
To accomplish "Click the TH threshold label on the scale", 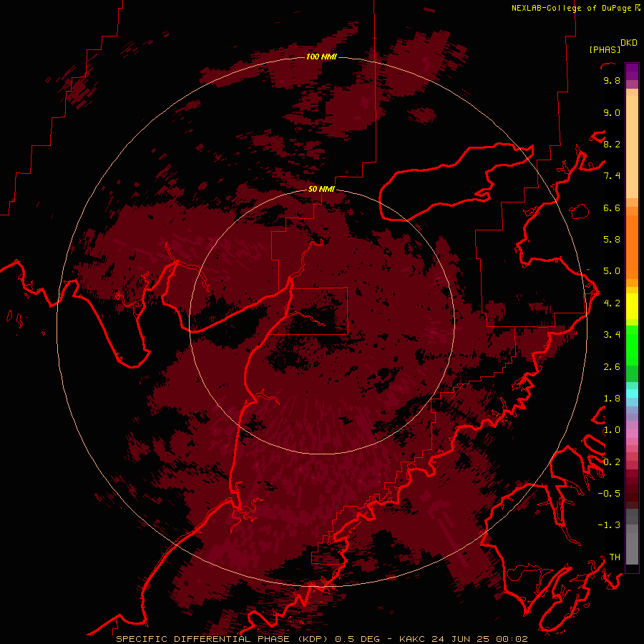I will tap(615, 557).
